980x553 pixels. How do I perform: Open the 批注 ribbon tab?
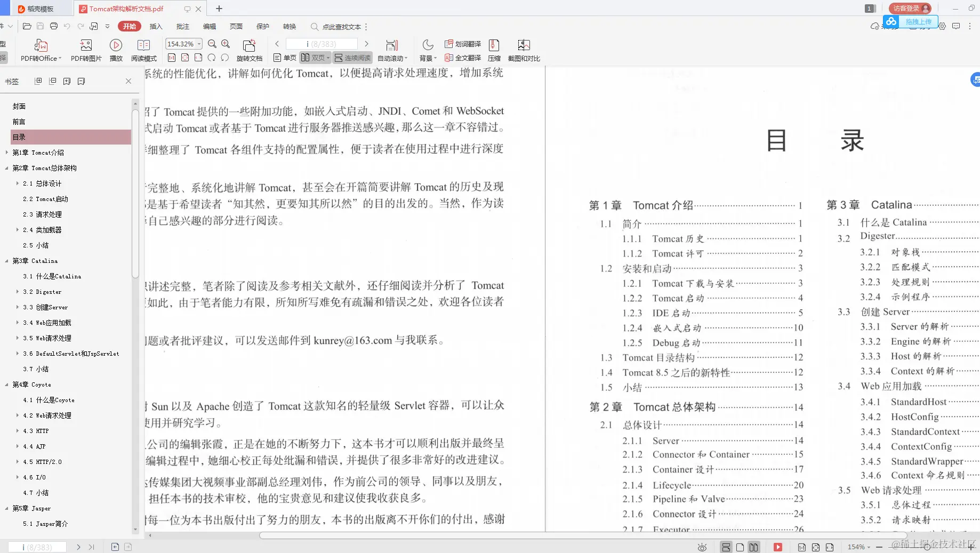pyautogui.click(x=182, y=26)
